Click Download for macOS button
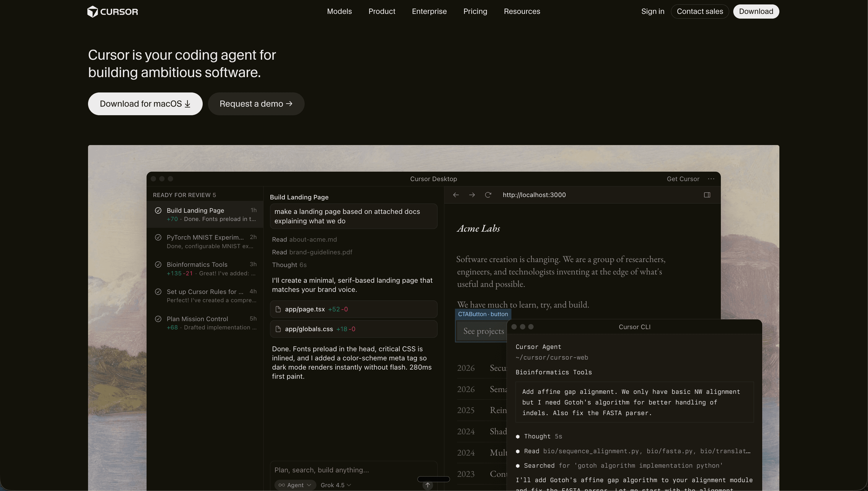Image resolution: width=868 pixels, height=491 pixels. tap(145, 104)
